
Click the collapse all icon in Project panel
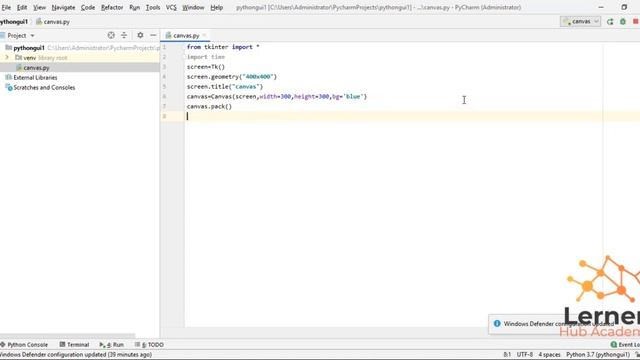[x=124, y=36]
